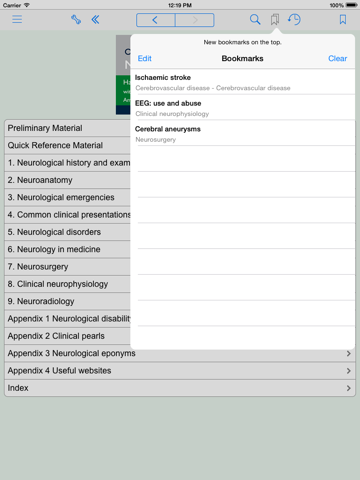Open EEG: use and abuse bookmark
360x480 pixels.
click(x=243, y=108)
